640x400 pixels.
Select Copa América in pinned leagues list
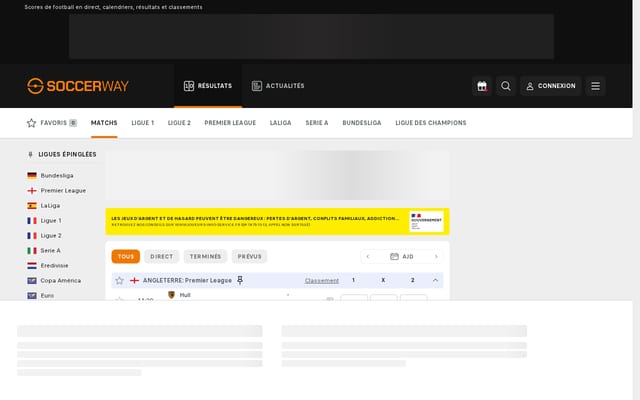coord(60,281)
